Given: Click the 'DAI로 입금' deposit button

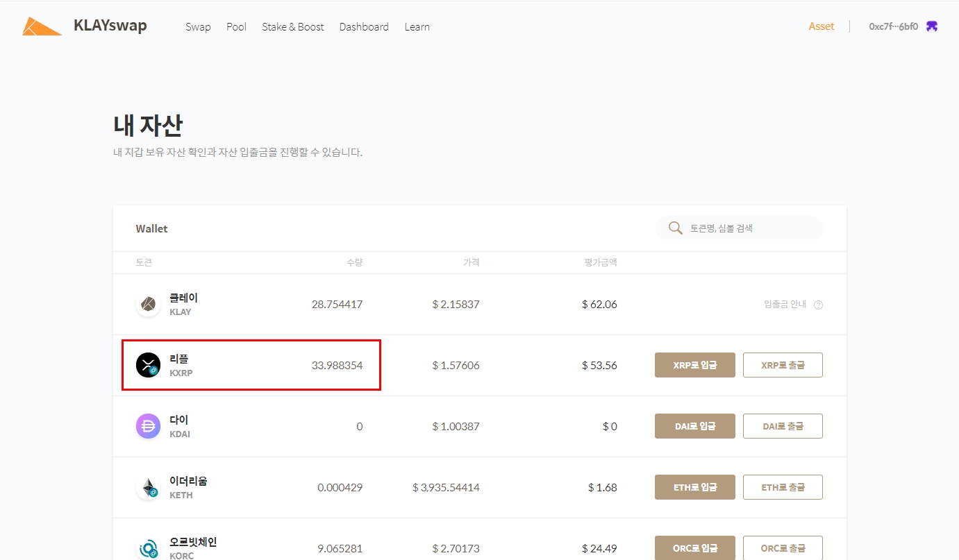Looking at the screenshot, I should click(x=694, y=426).
